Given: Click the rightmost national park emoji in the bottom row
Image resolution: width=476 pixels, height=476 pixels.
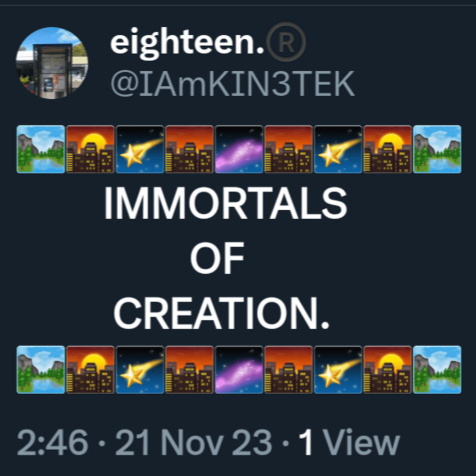Looking at the screenshot, I should [x=437, y=369].
